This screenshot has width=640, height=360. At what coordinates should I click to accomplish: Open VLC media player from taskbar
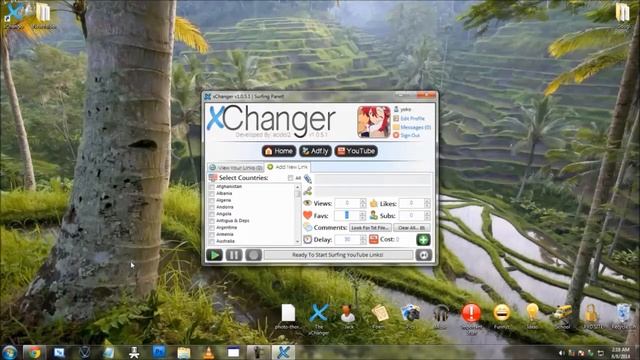[209, 352]
